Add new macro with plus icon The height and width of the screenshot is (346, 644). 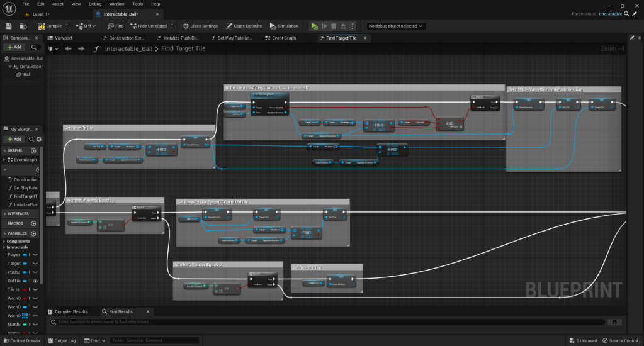click(x=33, y=223)
